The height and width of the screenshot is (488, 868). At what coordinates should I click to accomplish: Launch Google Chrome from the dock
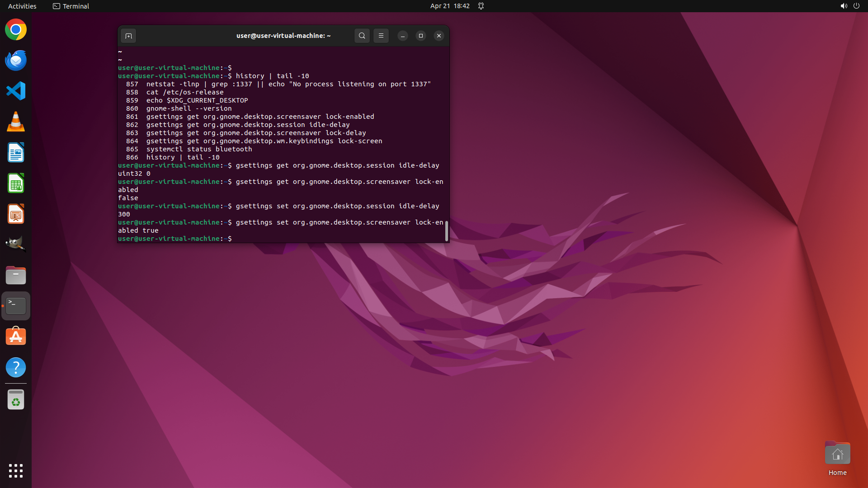16,30
